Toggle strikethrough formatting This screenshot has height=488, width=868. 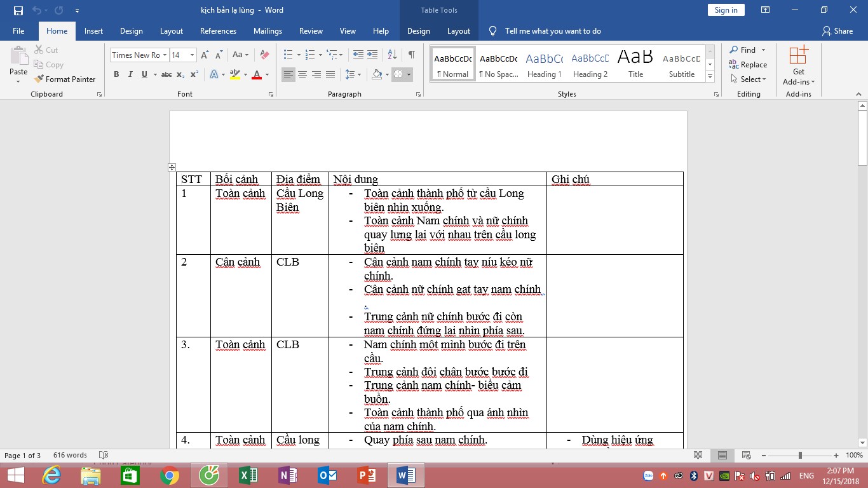tap(166, 74)
